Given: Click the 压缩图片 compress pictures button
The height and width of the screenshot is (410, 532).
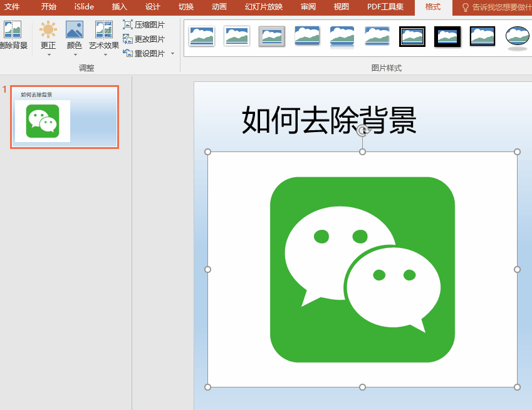Looking at the screenshot, I should (x=144, y=25).
